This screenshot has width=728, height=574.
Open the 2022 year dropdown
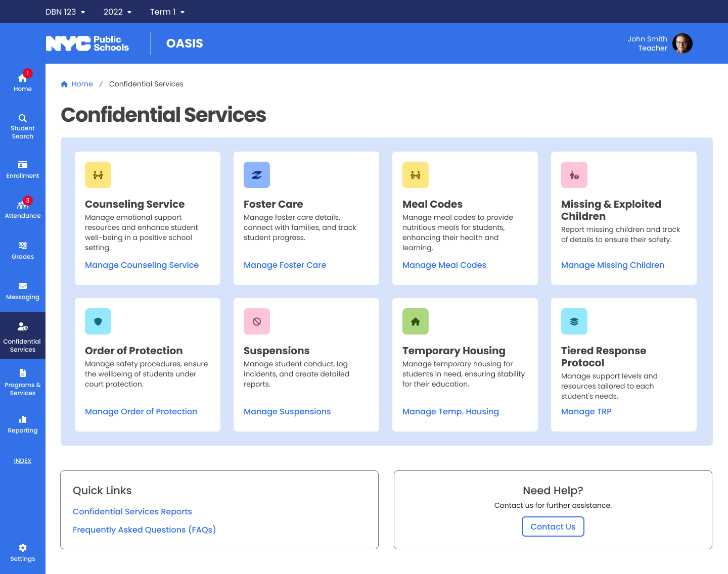(117, 12)
